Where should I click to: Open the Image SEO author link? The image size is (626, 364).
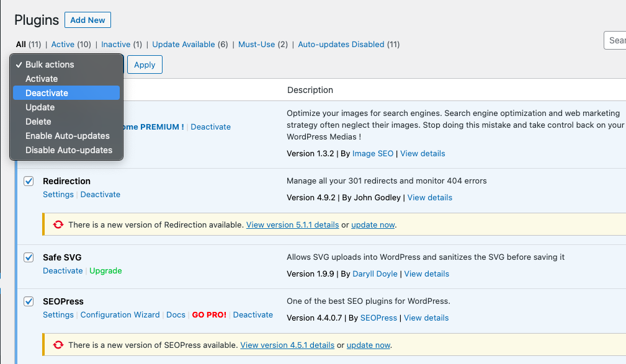[373, 154]
